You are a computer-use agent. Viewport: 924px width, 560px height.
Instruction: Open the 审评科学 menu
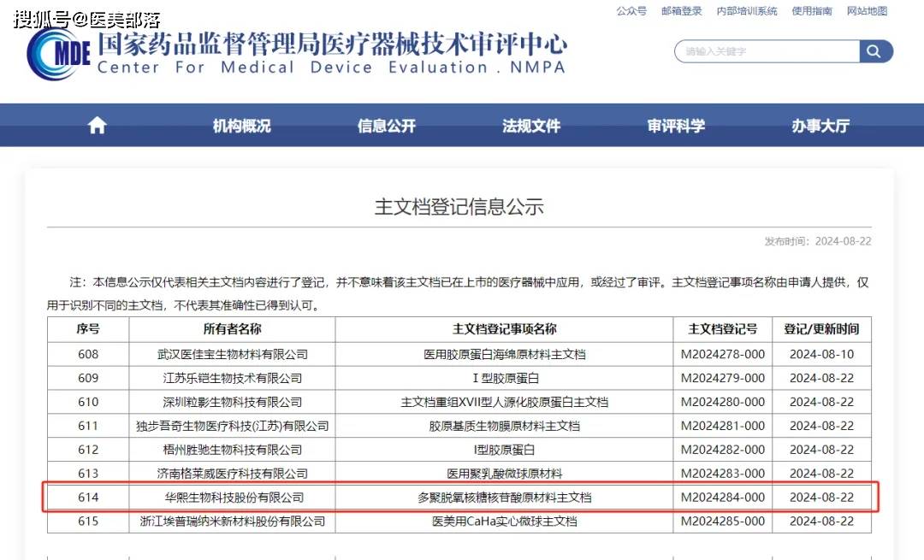point(676,126)
